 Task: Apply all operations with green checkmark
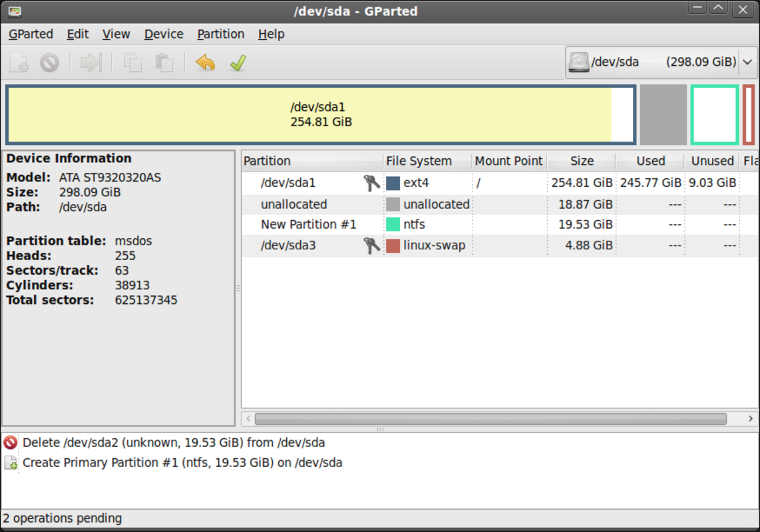pyautogui.click(x=238, y=63)
